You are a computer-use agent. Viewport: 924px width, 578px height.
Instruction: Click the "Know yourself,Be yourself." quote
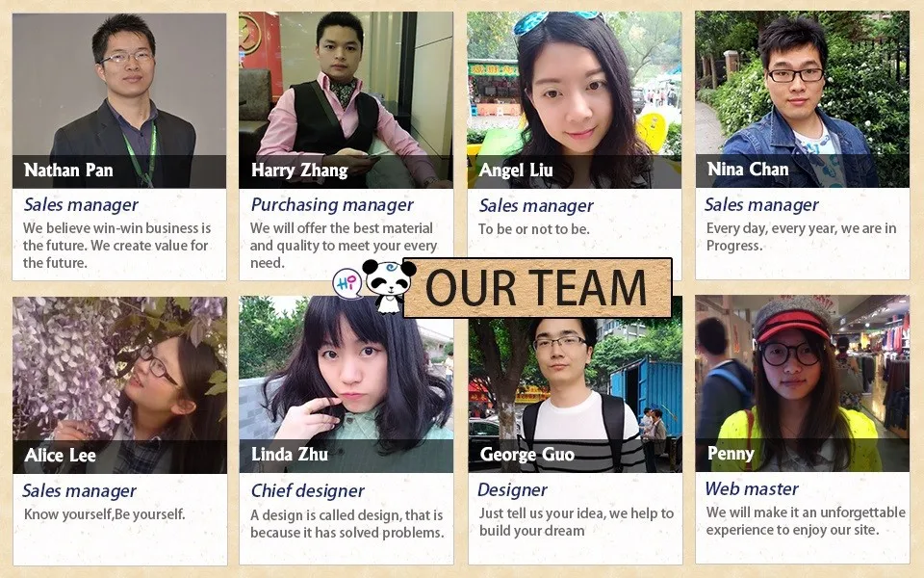pyautogui.click(x=104, y=514)
